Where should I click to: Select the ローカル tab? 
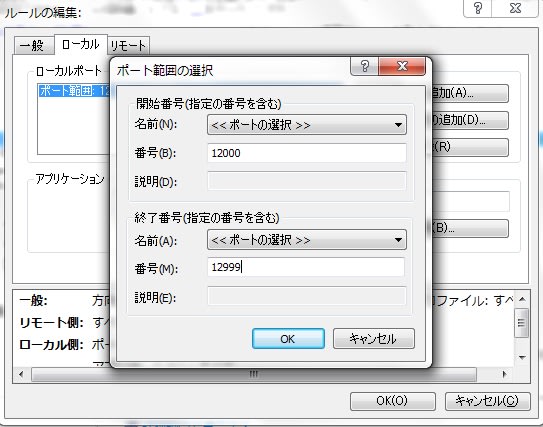[x=81, y=44]
